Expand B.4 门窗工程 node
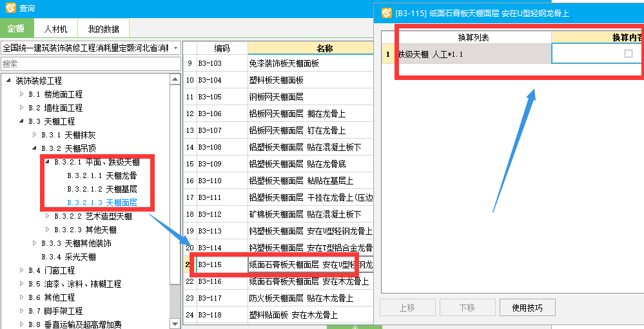 22,270
